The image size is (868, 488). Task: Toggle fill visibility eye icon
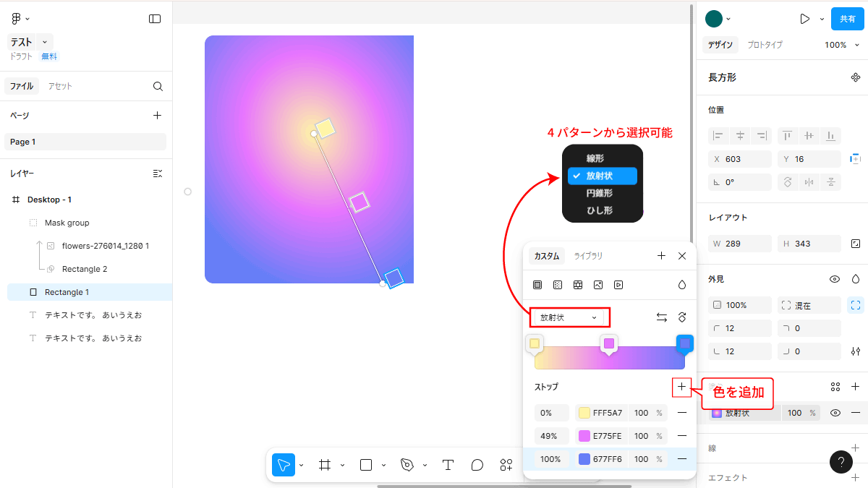click(x=835, y=413)
